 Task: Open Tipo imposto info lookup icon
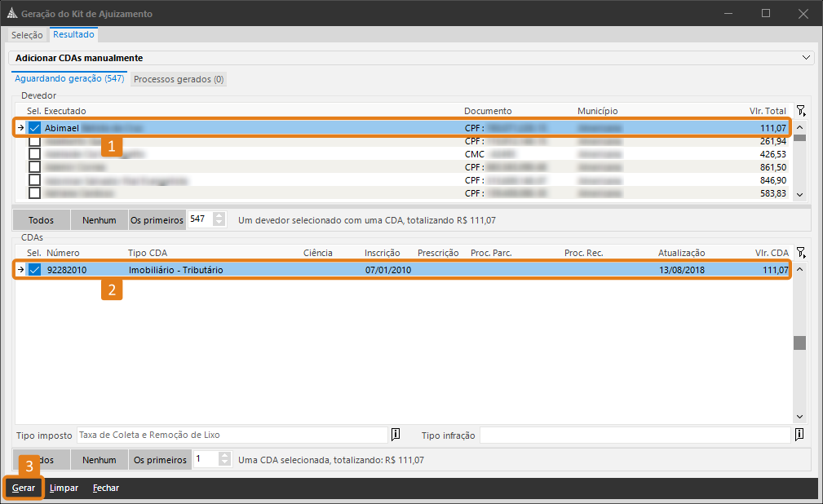[396, 435]
